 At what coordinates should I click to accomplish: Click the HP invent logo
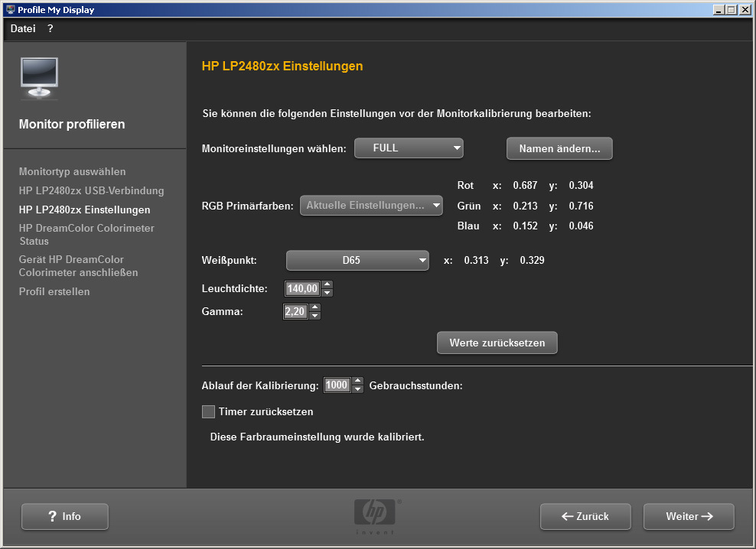tap(375, 516)
